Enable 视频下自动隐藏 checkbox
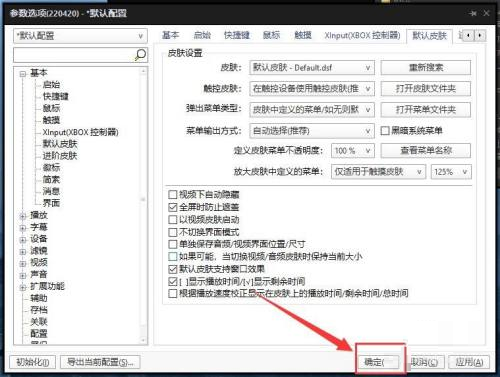500x377 pixels. click(173, 194)
